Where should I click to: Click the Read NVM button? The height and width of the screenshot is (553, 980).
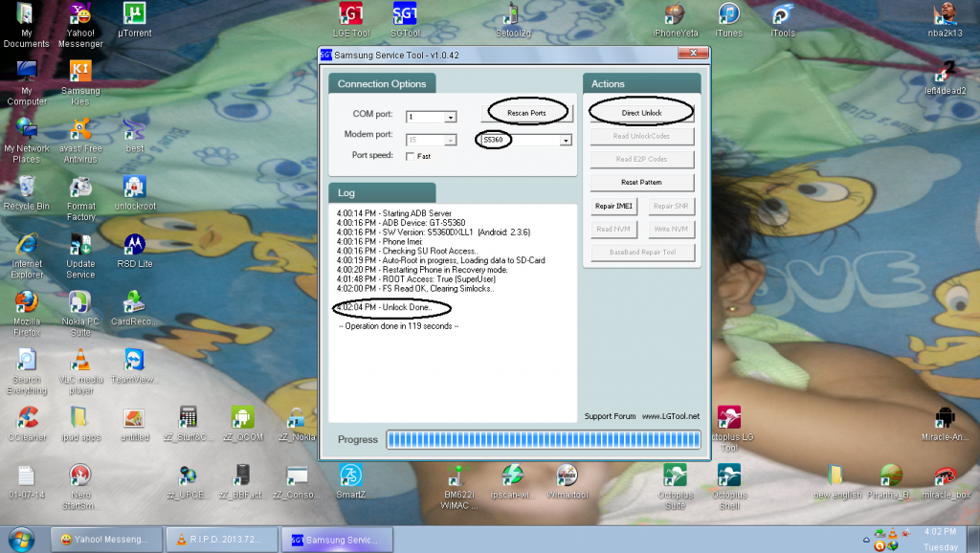coord(613,229)
